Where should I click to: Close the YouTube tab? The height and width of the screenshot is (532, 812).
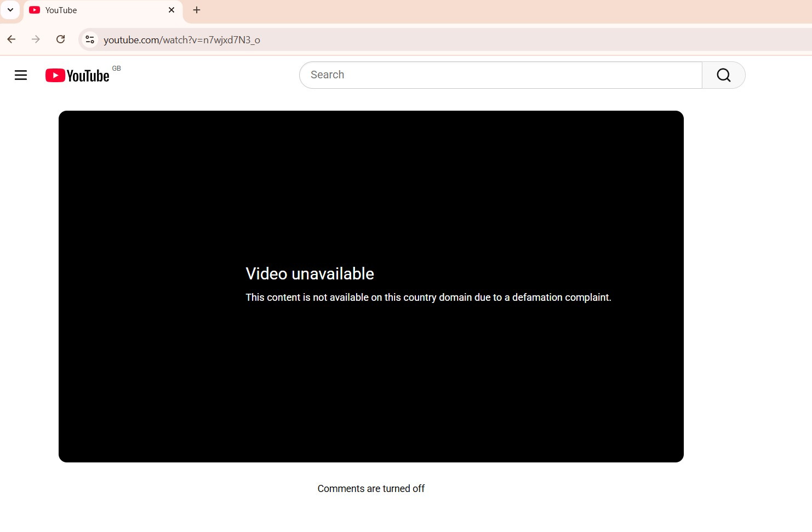coord(171,10)
